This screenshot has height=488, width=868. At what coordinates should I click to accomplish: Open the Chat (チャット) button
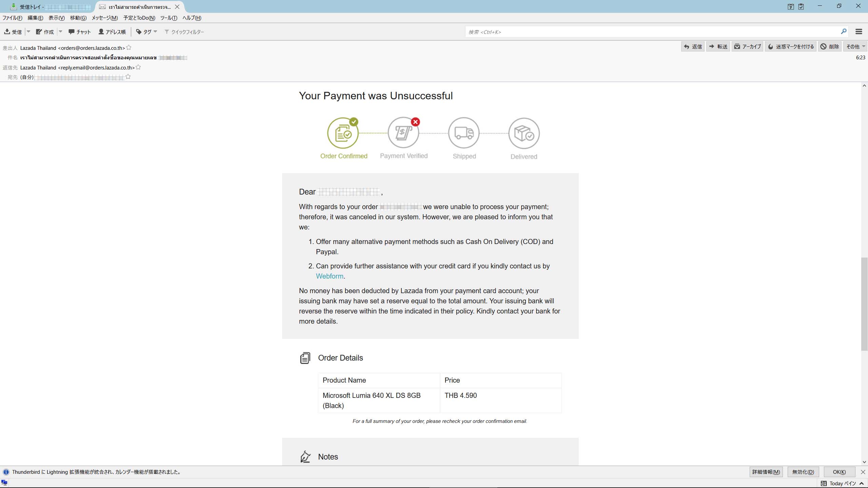pos(80,32)
